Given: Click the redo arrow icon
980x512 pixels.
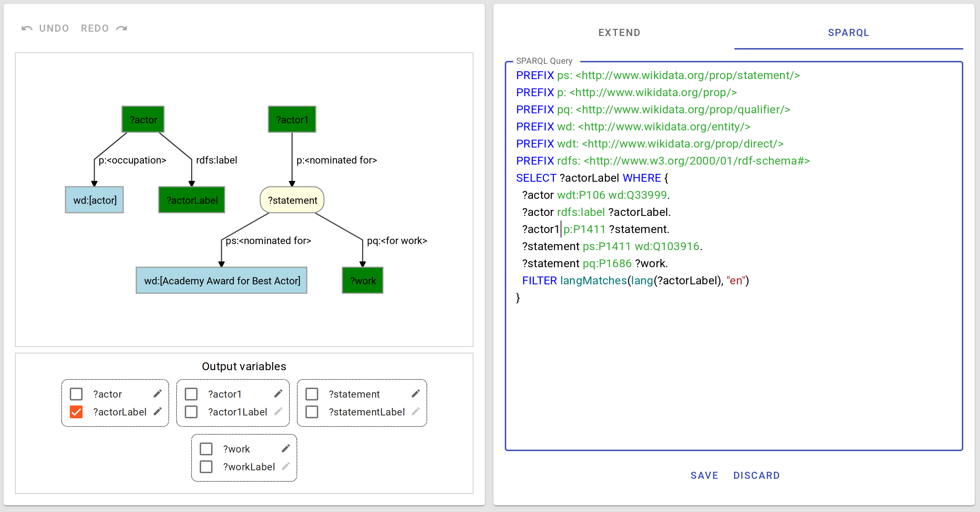Looking at the screenshot, I should tap(122, 29).
